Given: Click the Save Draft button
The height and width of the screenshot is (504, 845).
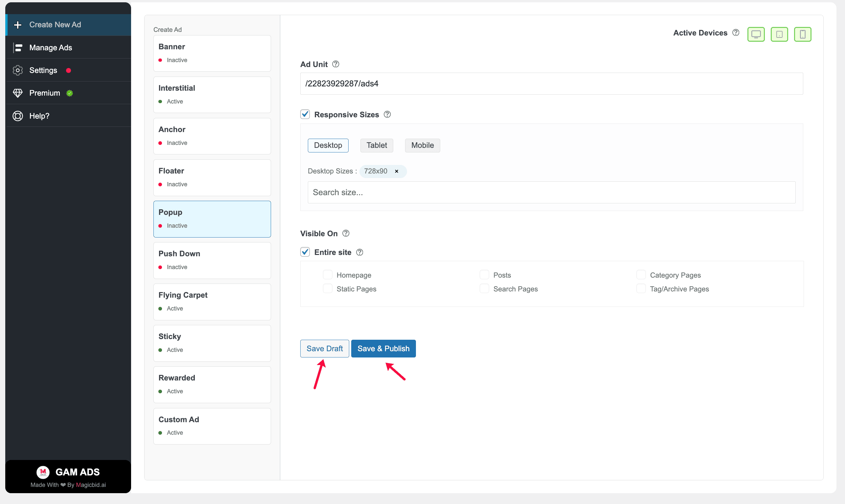Looking at the screenshot, I should coord(325,349).
